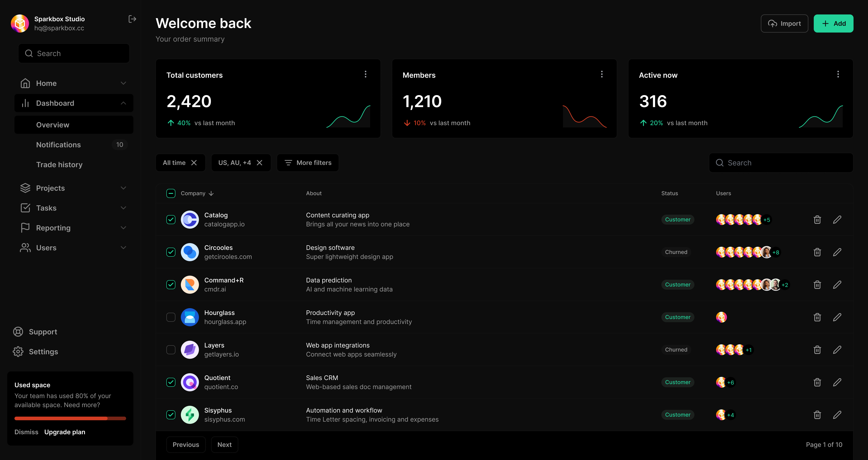Screen dimensions: 868x460
Task: Expand the Tasks section in sidebar
Action: coord(123,208)
